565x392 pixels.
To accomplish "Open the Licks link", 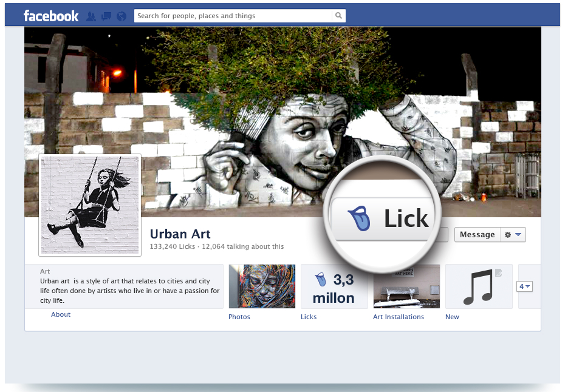I will [309, 317].
